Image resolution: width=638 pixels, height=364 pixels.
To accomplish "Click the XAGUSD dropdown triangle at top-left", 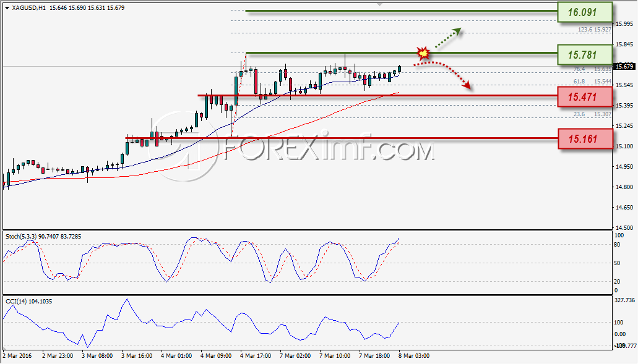I will [x=7, y=7].
